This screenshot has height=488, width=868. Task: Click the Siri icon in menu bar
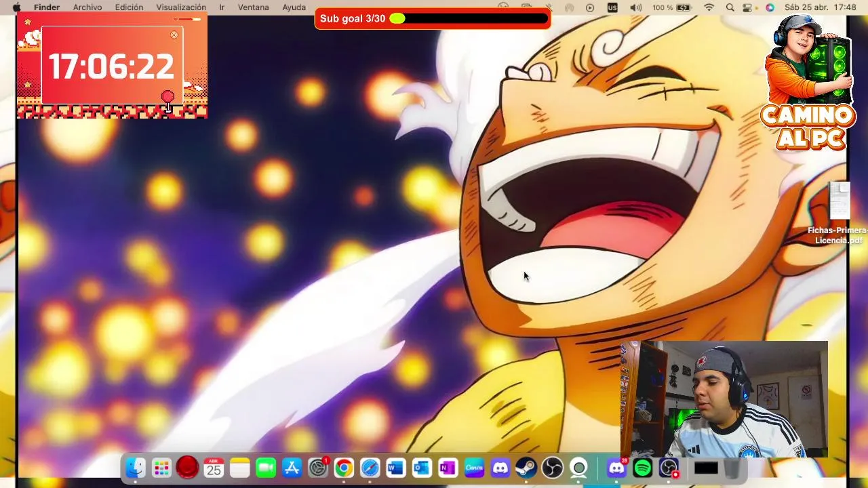click(x=770, y=7)
